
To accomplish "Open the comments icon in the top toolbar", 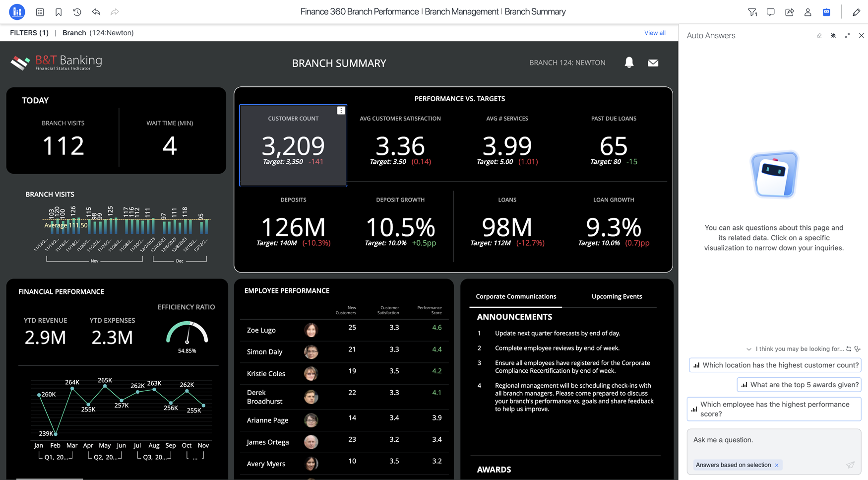I will point(771,12).
